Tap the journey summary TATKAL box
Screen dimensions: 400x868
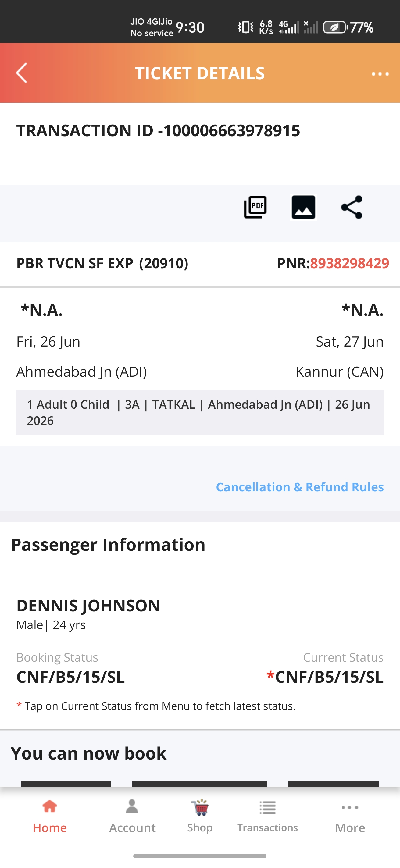click(200, 412)
